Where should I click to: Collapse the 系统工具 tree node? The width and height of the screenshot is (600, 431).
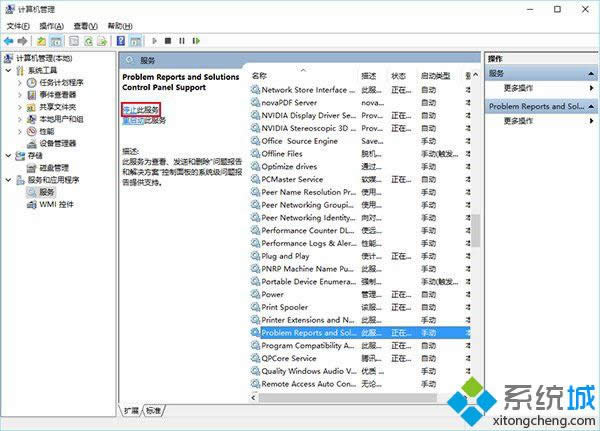coord(9,70)
